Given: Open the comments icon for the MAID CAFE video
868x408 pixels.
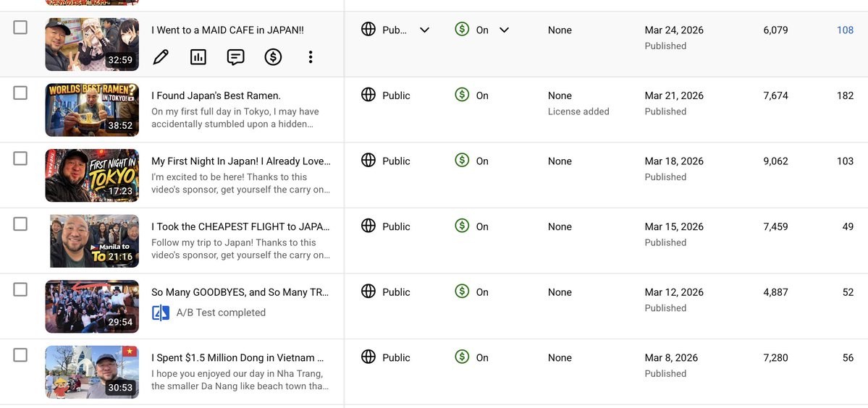Looking at the screenshot, I should 236,57.
